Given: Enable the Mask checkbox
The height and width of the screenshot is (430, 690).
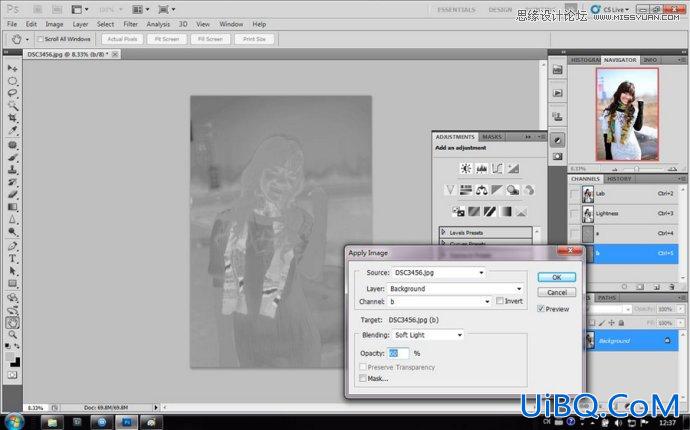Looking at the screenshot, I should click(363, 378).
